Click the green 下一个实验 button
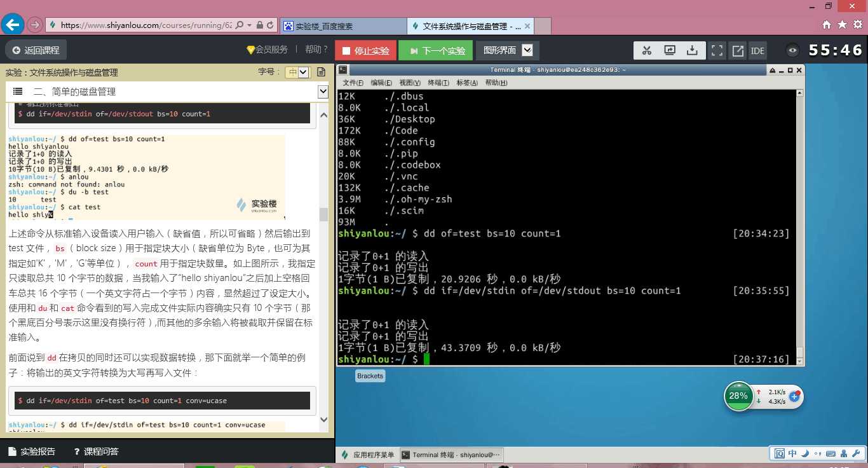The height and width of the screenshot is (468, 868). click(435, 51)
